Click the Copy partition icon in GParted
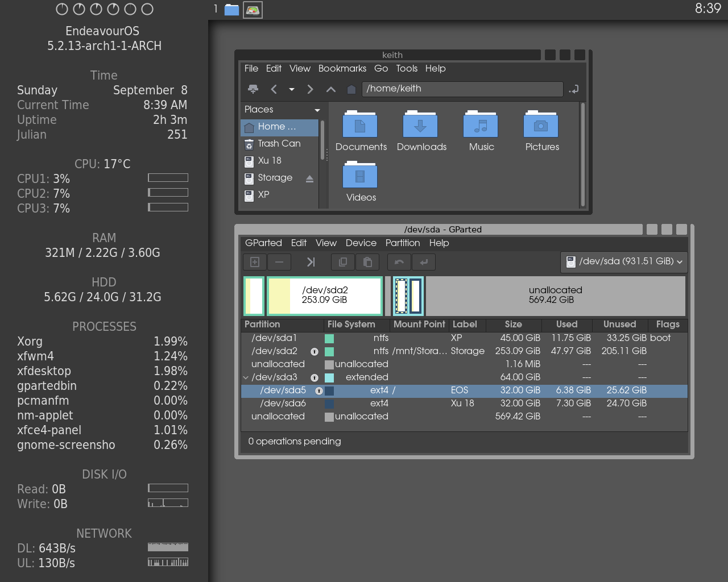728x582 pixels. click(x=343, y=262)
